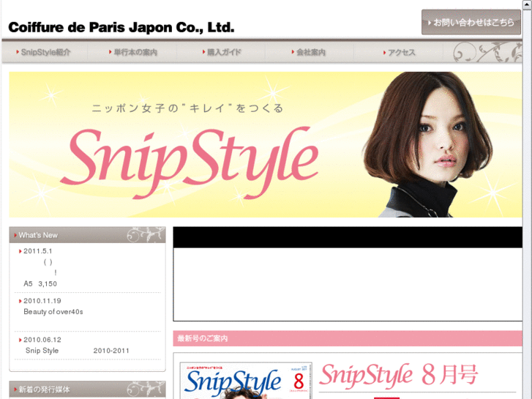Click the red arrow beside 2010.11.19
The width and height of the screenshot is (532, 399).
[x=20, y=301]
